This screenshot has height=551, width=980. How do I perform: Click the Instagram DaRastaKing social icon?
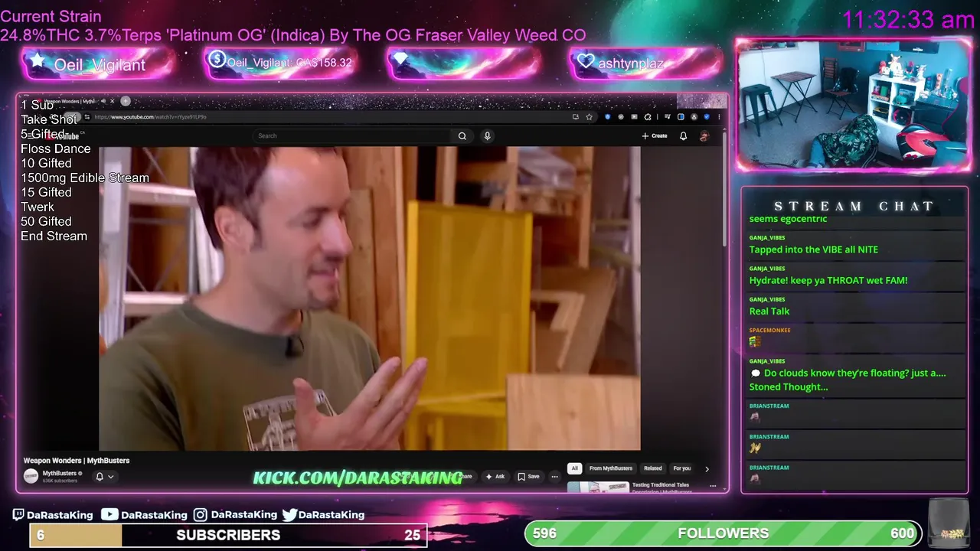click(x=200, y=515)
